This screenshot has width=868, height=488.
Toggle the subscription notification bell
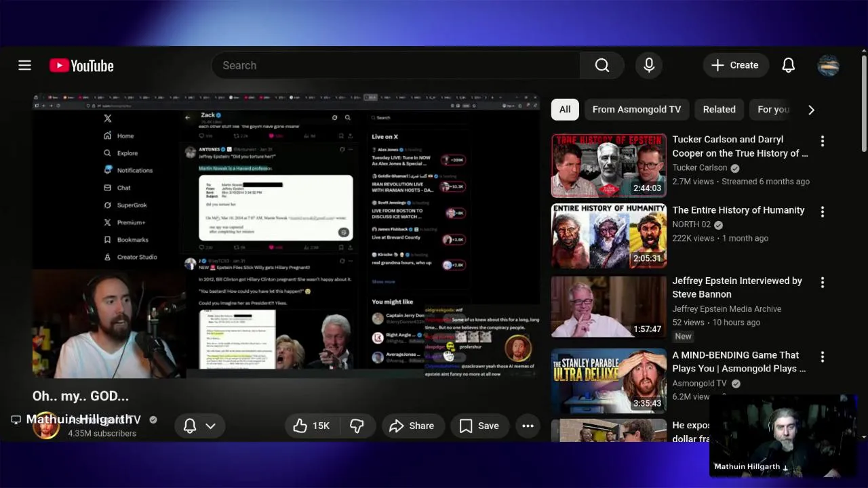click(x=190, y=426)
